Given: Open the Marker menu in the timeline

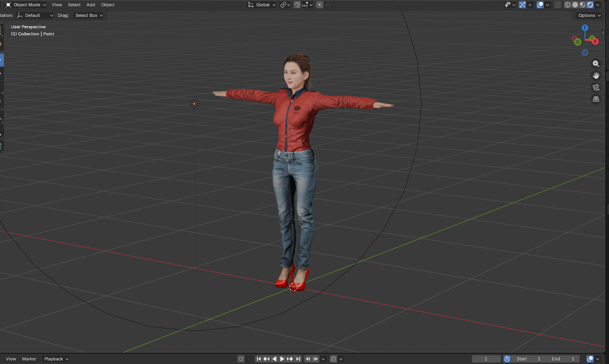Looking at the screenshot, I should click(x=29, y=359).
